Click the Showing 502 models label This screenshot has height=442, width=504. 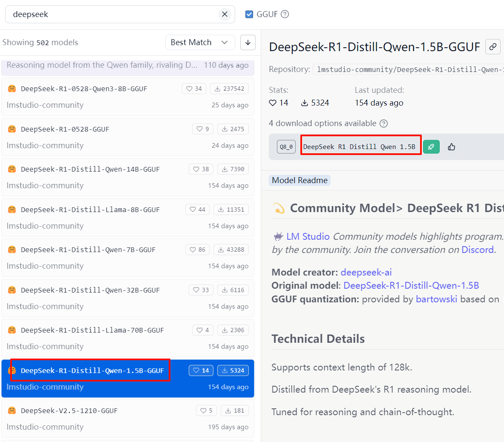40,43
